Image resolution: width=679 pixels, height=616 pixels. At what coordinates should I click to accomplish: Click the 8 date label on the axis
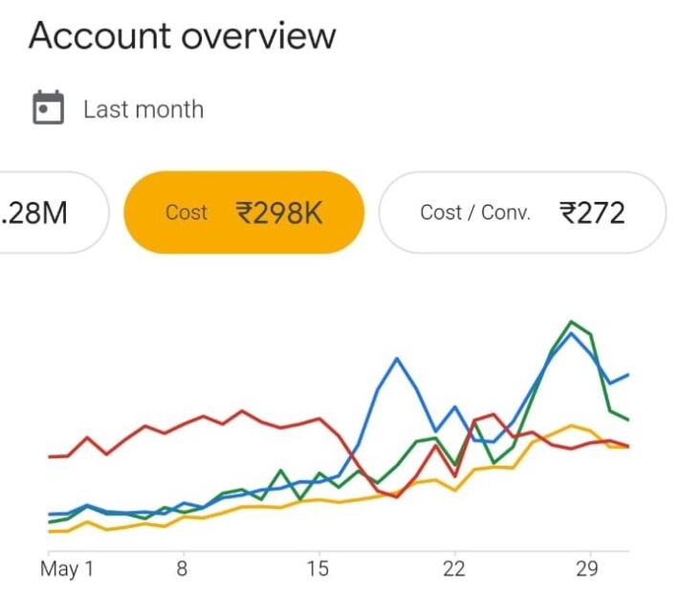coord(182,569)
